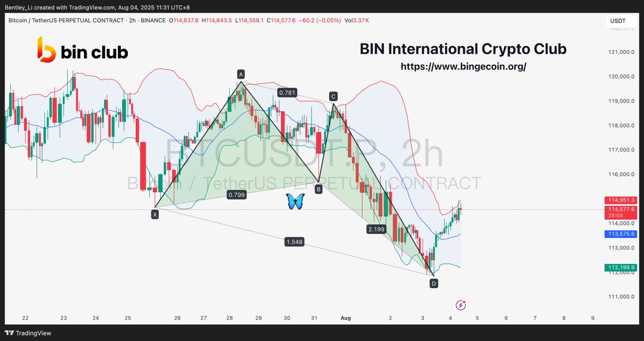Image resolution: width=644 pixels, height=341 pixels.
Task: Click the BIN International Crypto Club heading
Action: [463, 48]
